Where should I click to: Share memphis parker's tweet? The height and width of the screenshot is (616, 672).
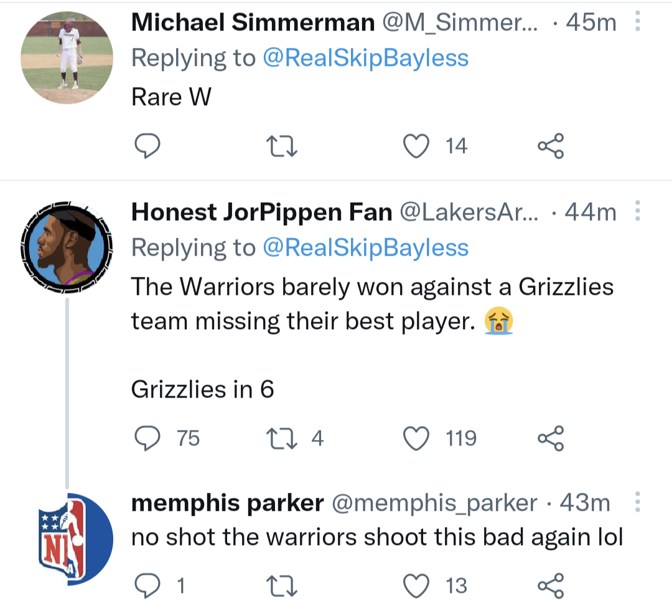click(x=550, y=586)
